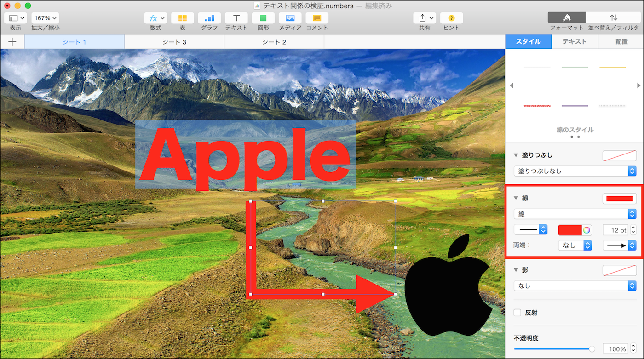Open the arrow end endpoint dropdown
This screenshot has width=644, height=359.
620,245
